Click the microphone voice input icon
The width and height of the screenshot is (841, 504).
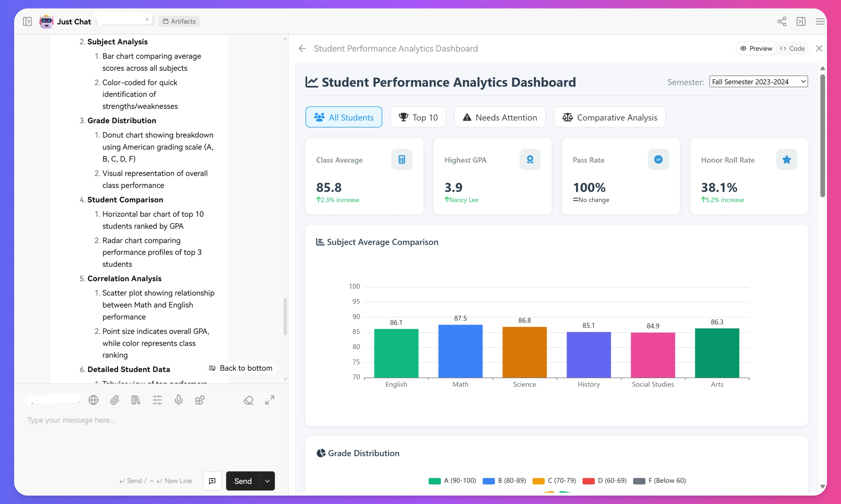pos(178,400)
